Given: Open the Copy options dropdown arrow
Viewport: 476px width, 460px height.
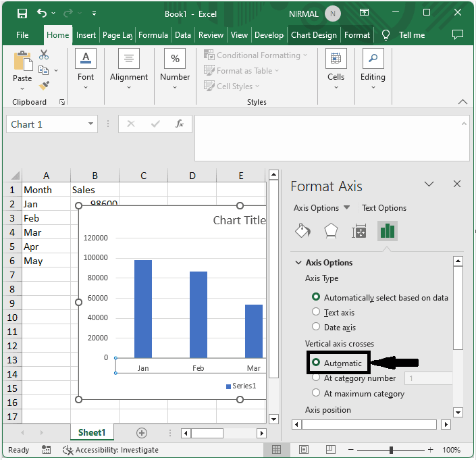Looking at the screenshot, I should point(56,70).
